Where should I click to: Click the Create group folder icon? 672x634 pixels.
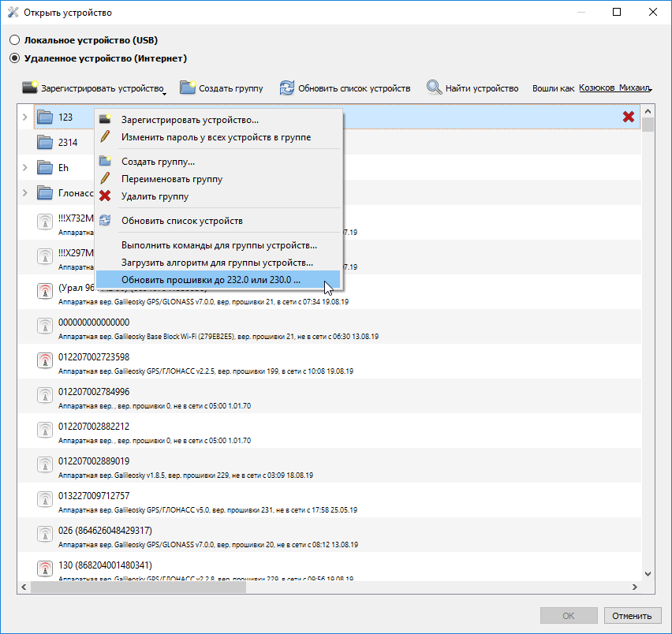(188, 88)
